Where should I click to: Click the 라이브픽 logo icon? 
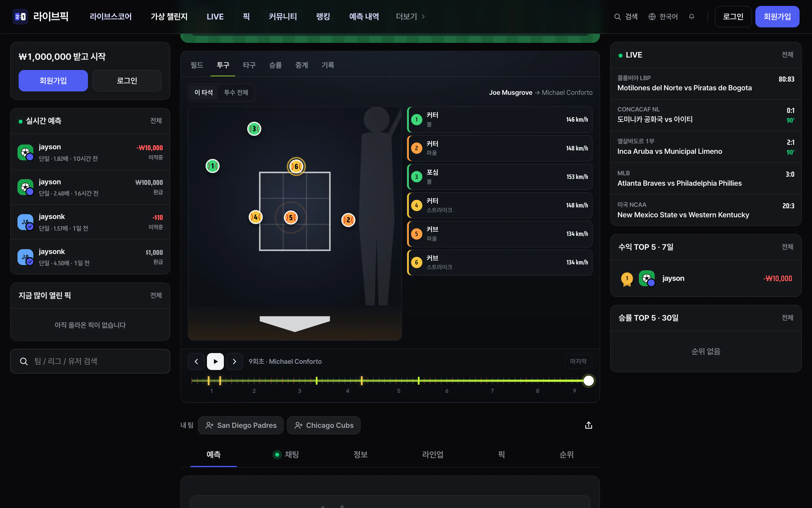tap(21, 16)
